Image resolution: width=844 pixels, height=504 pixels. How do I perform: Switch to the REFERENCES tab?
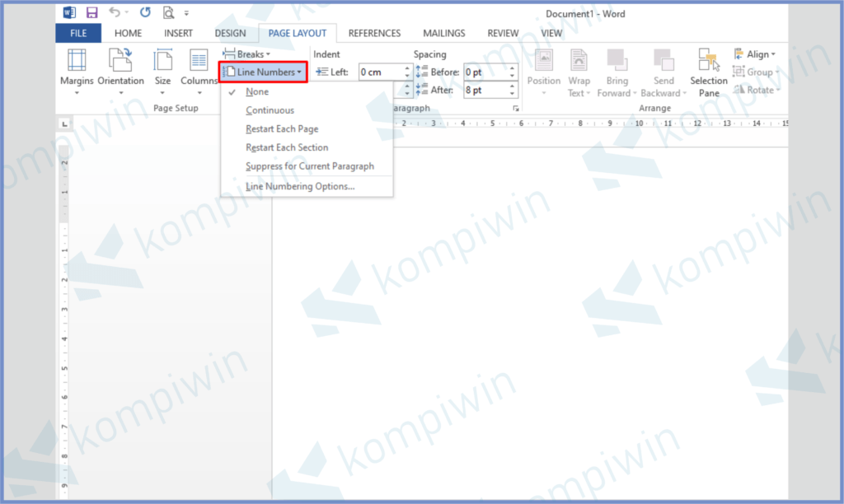point(374,34)
